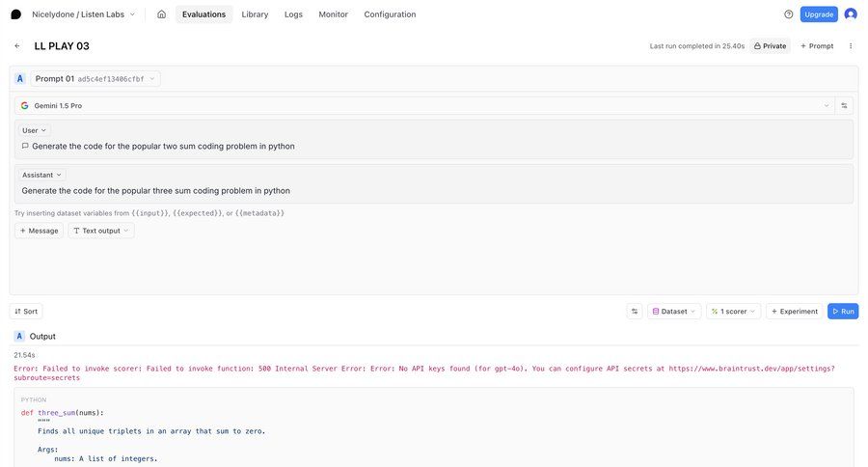This screenshot has height=467, width=868.
Task: Open the 1 scorer dropdown
Action: coord(733,312)
